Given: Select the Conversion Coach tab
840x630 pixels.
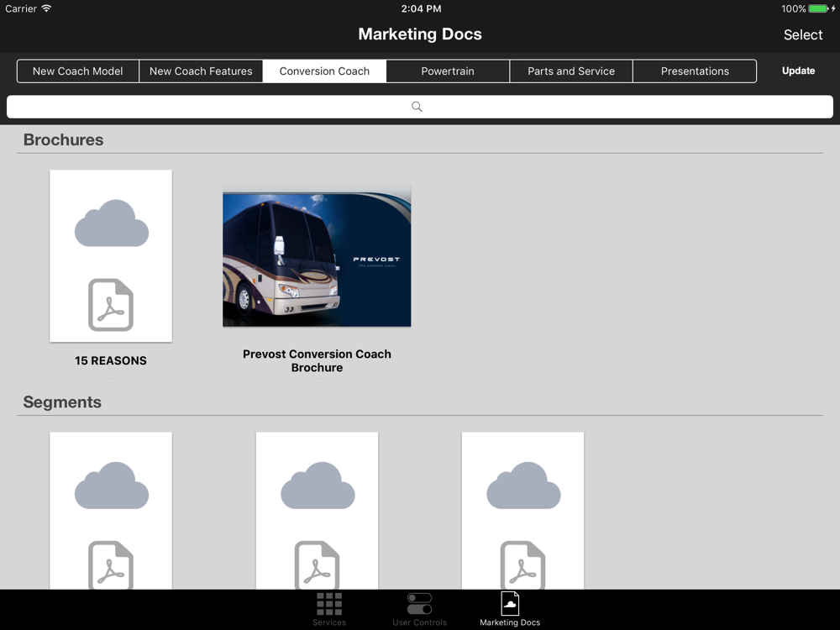Looking at the screenshot, I should [x=324, y=71].
